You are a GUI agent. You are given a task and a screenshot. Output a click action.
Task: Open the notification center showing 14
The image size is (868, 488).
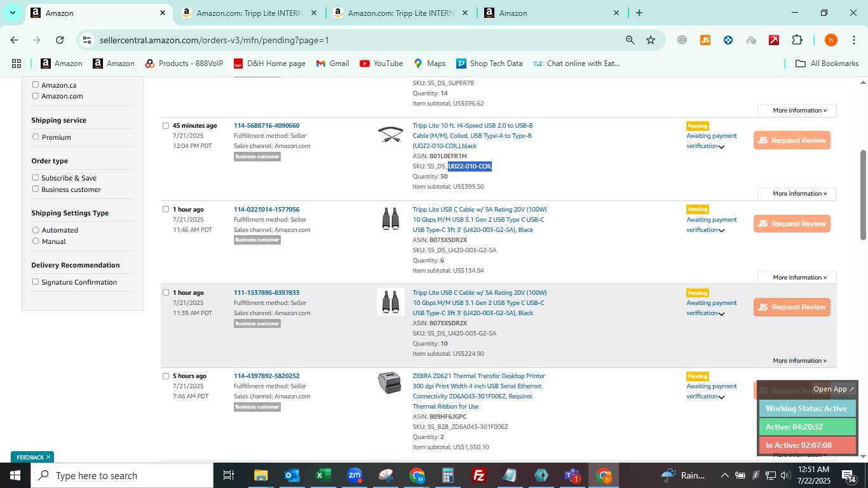pyautogui.click(x=849, y=475)
